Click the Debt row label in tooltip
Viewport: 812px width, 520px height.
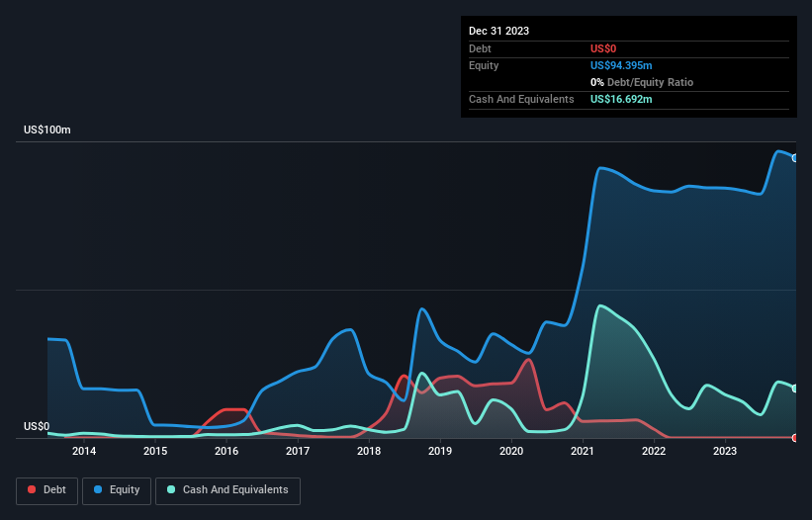tap(480, 48)
